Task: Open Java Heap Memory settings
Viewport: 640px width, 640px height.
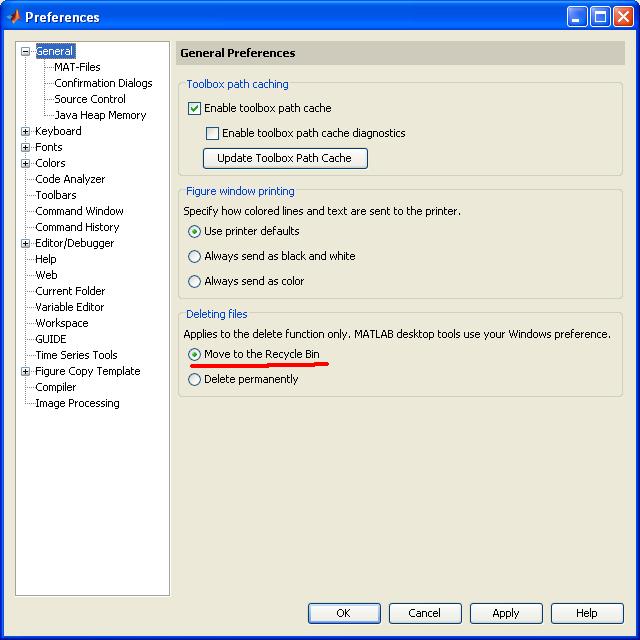Action: [100, 115]
